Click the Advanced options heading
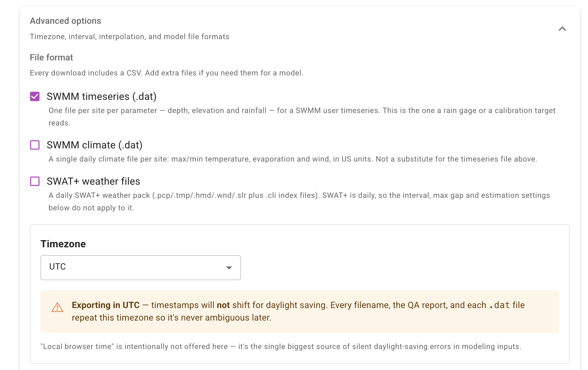This screenshot has height=370, width=588. point(66,21)
